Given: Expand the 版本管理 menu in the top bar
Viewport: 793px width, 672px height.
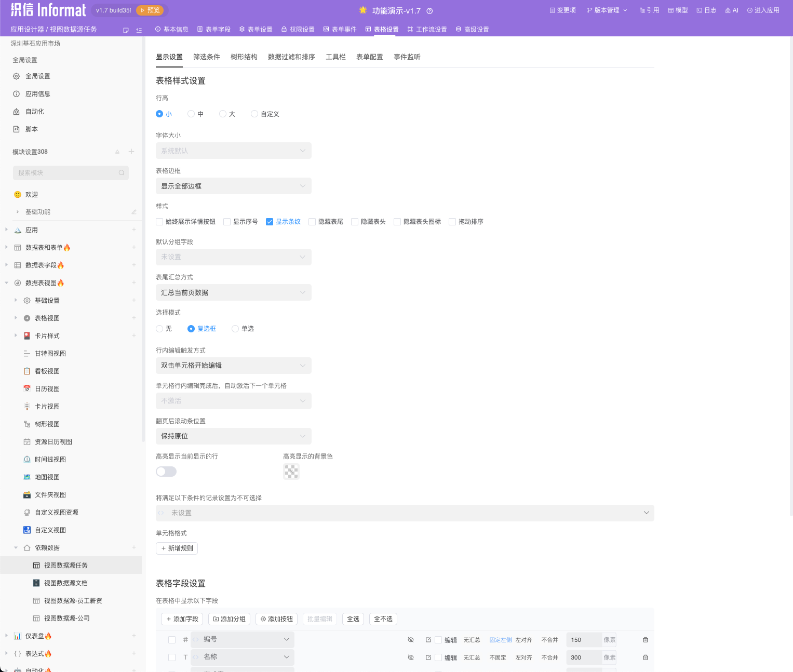Looking at the screenshot, I should (607, 10).
